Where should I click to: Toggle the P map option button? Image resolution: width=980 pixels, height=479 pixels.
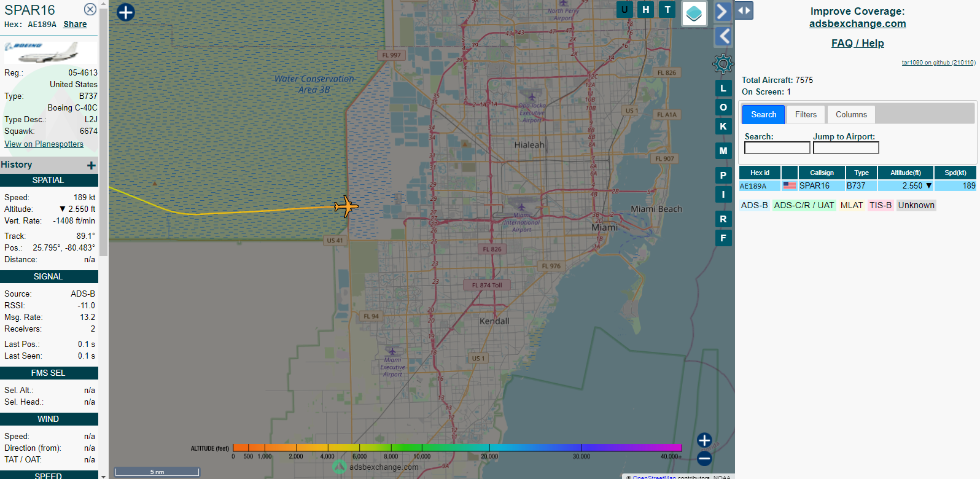(x=723, y=176)
